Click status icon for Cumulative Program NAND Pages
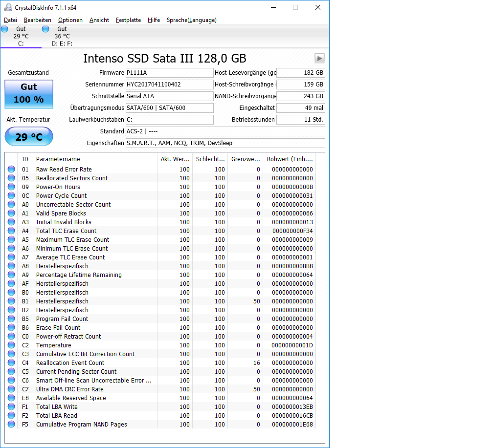This screenshot has width=493, height=448. [x=11, y=424]
